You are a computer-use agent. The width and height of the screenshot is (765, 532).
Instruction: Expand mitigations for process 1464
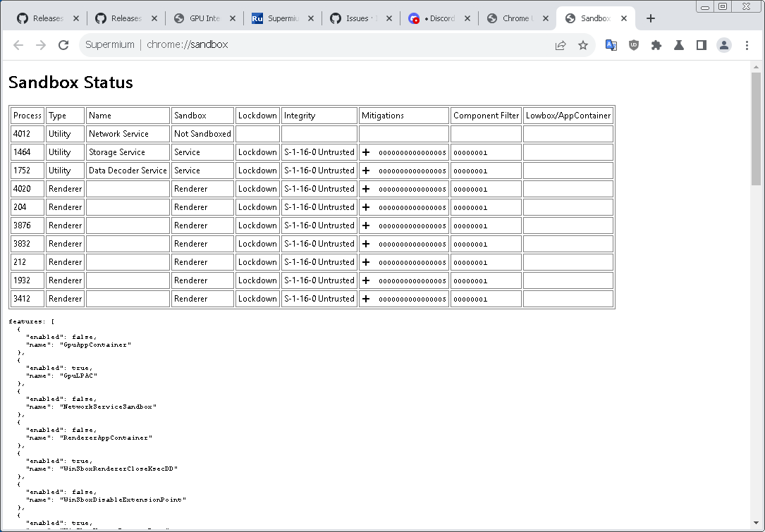pos(366,152)
